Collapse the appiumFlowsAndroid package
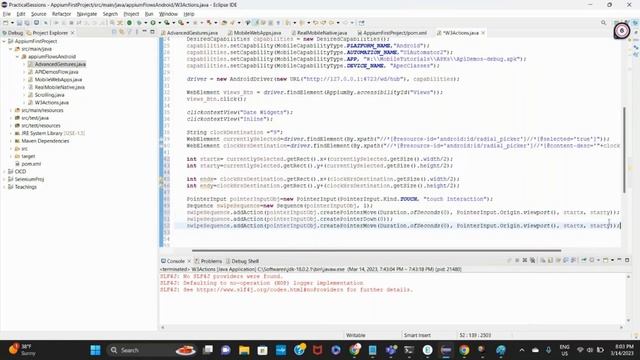The image size is (640, 360). (x=18, y=57)
